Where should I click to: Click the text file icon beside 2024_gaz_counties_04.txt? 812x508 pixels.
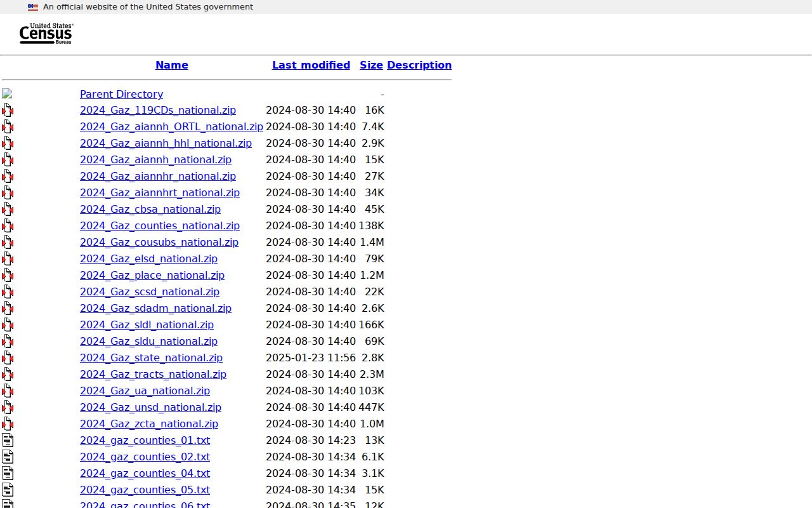tap(8, 474)
